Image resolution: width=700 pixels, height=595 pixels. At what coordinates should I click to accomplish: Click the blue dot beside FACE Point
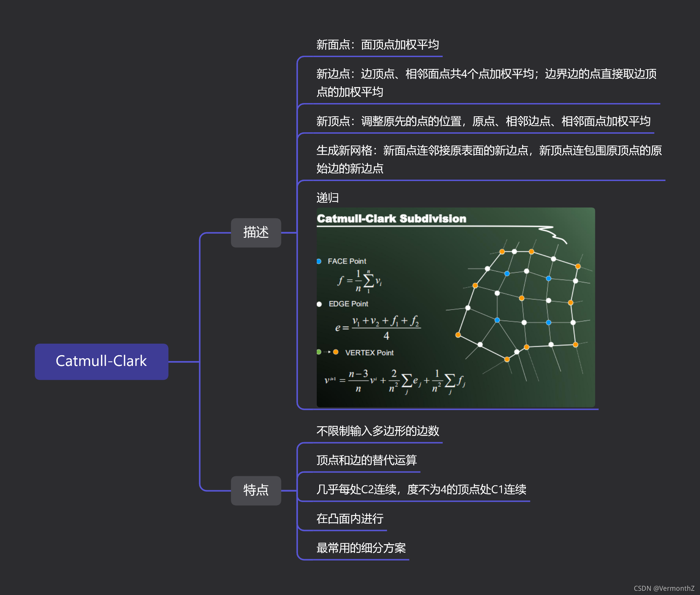[319, 261]
